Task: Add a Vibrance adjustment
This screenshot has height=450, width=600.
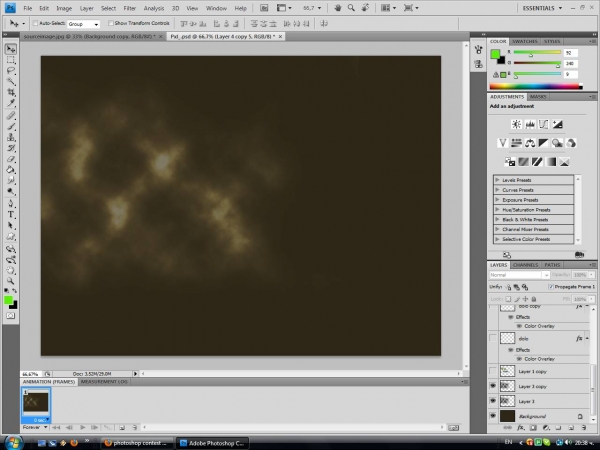Action: tap(502, 143)
